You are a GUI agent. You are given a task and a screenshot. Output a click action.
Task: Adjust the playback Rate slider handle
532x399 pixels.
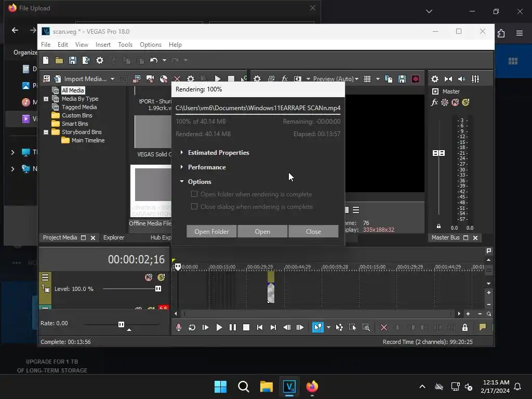pyautogui.click(x=121, y=324)
